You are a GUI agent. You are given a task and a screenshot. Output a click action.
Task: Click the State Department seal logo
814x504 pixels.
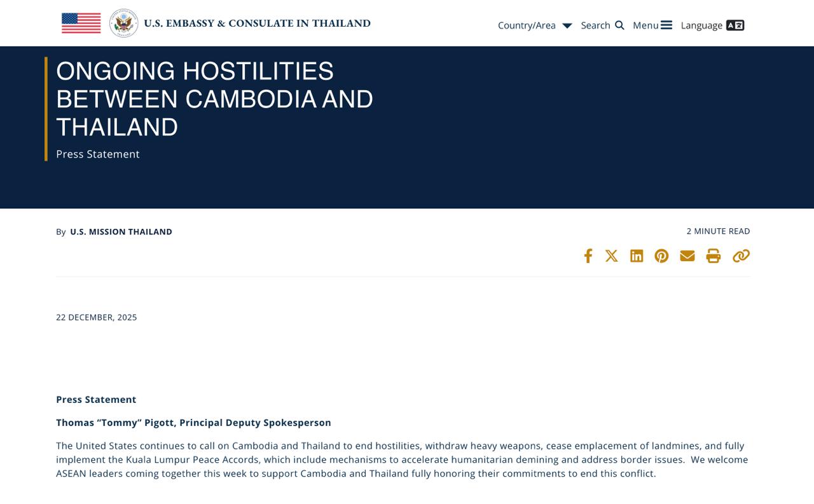pyautogui.click(x=123, y=24)
